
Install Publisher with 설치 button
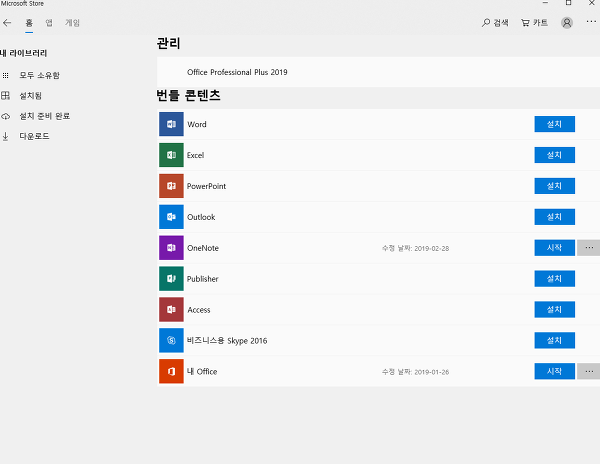point(554,278)
